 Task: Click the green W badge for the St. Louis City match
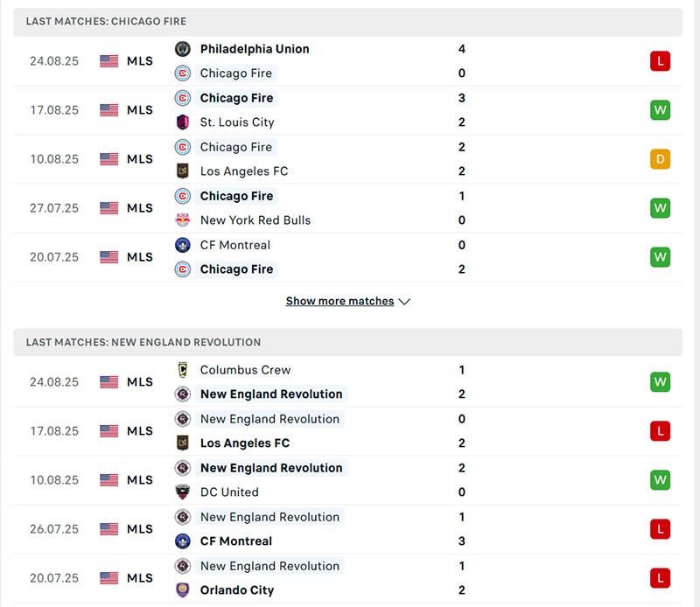point(660,110)
